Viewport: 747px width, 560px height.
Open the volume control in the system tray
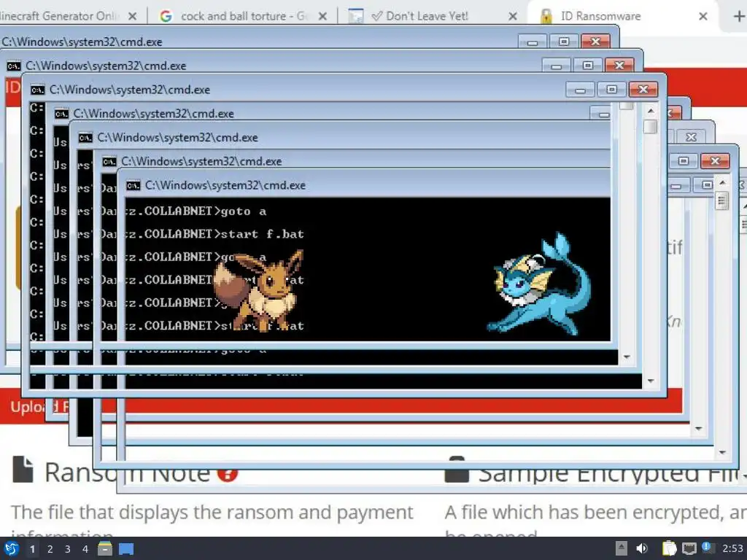(x=642, y=548)
